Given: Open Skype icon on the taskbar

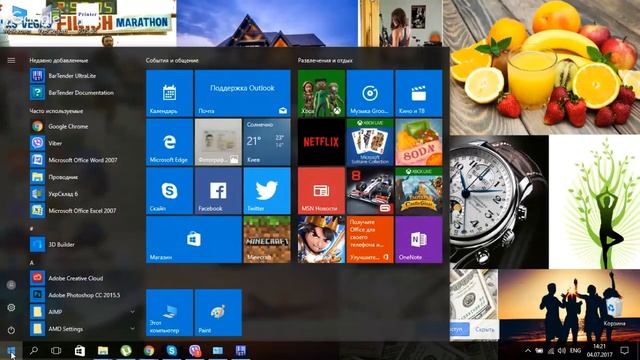Looking at the screenshot, I should click(172, 351).
